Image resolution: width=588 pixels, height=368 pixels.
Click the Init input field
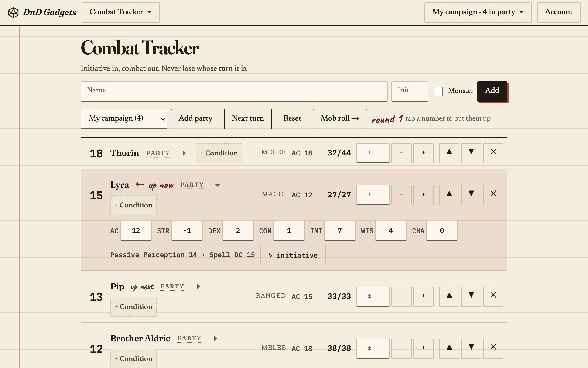[x=409, y=91]
